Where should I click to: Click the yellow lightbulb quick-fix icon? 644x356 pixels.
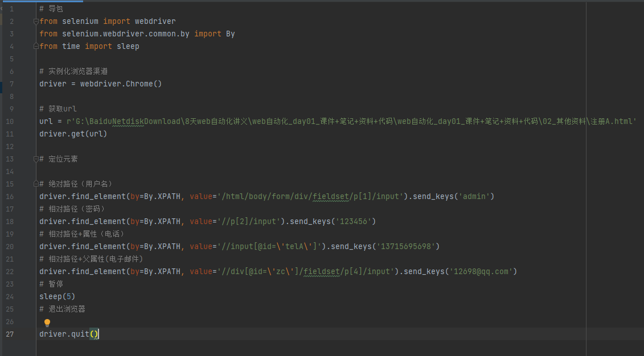coord(47,322)
